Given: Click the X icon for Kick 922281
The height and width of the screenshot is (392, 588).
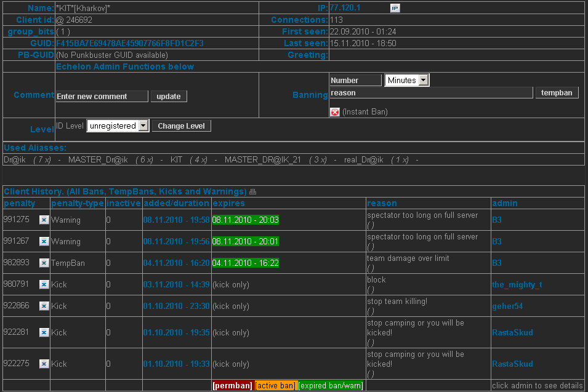Looking at the screenshot, I should 44,332.
